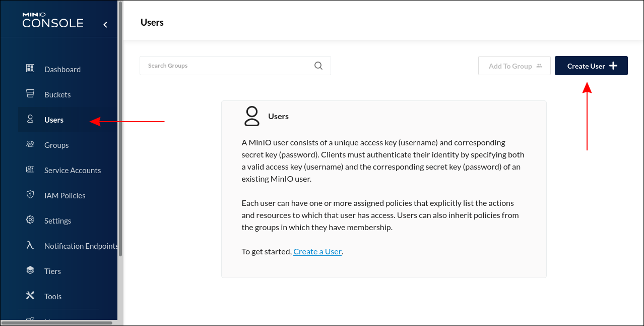Open the Groups section from the sidebar menu
This screenshot has width=644, height=326.
coord(56,145)
